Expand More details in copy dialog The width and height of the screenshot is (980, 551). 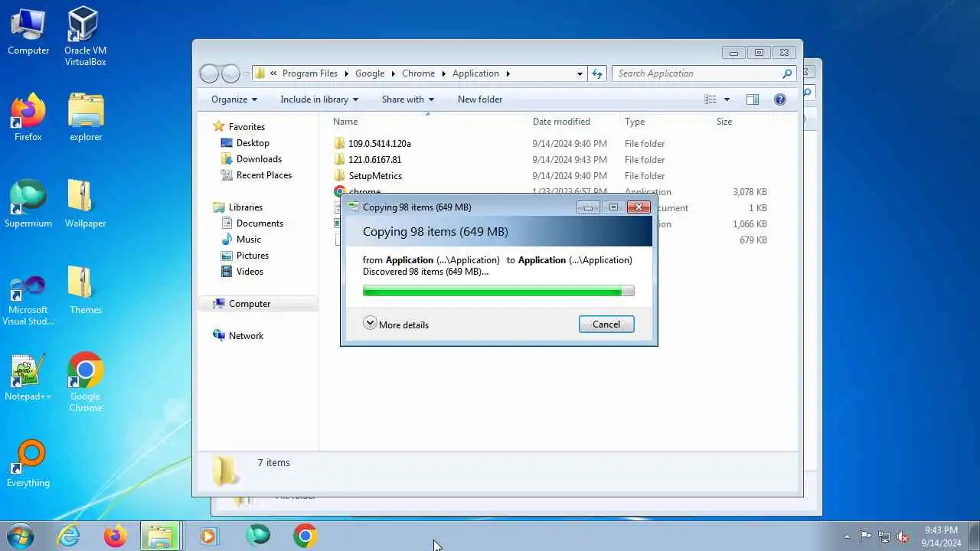coord(396,324)
